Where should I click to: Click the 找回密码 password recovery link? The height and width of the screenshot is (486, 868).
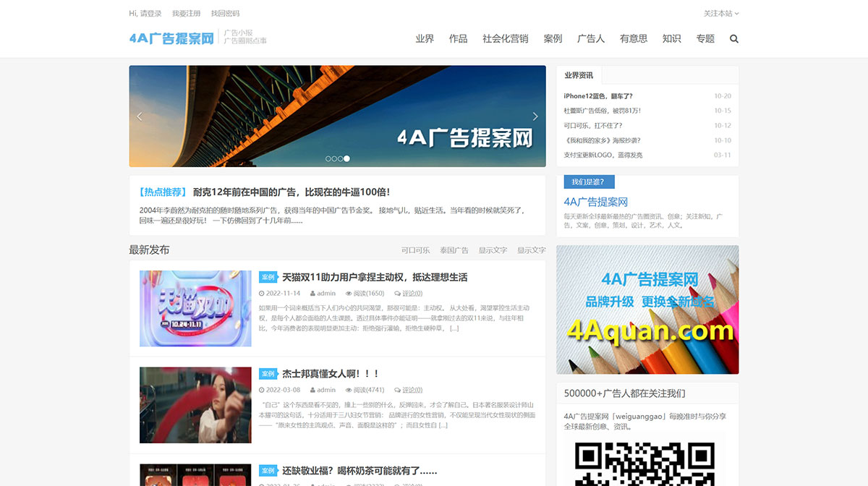(224, 13)
